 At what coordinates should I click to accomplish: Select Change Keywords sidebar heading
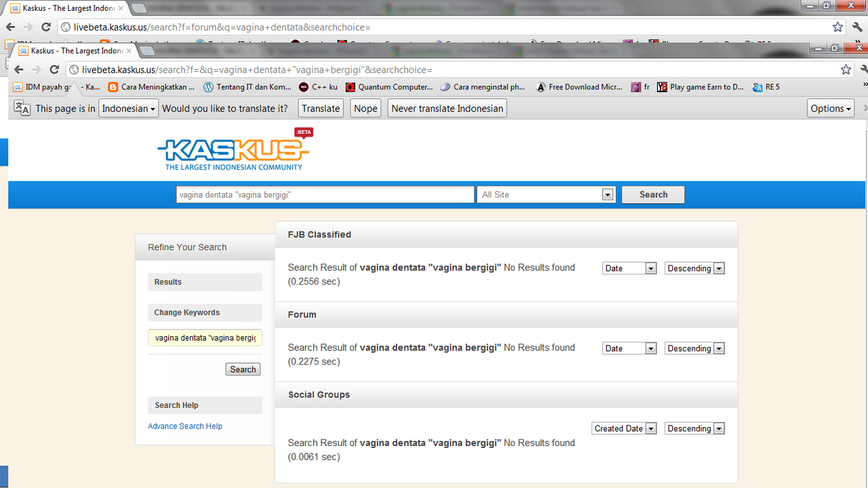[205, 312]
